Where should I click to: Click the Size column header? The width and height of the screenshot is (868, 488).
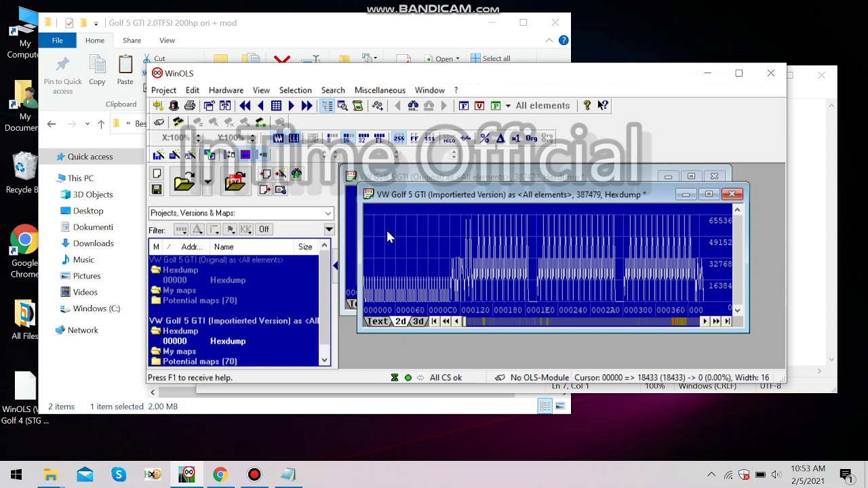click(305, 247)
